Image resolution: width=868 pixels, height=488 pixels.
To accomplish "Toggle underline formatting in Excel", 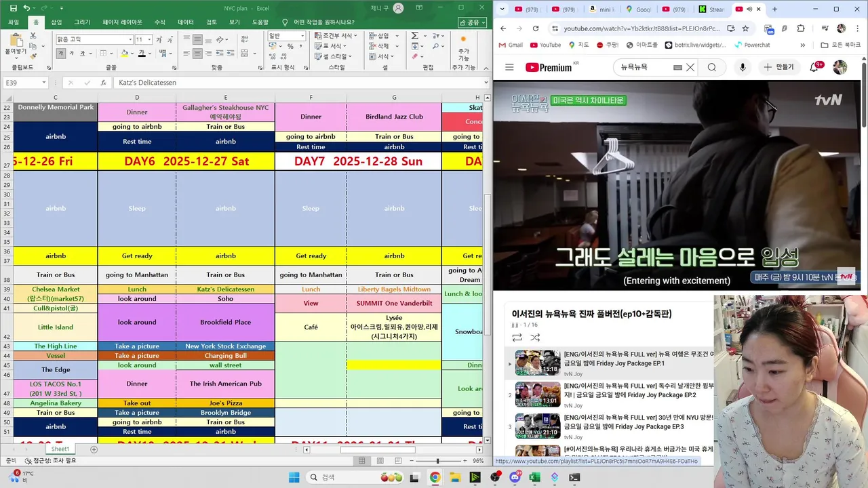I will click(x=82, y=53).
